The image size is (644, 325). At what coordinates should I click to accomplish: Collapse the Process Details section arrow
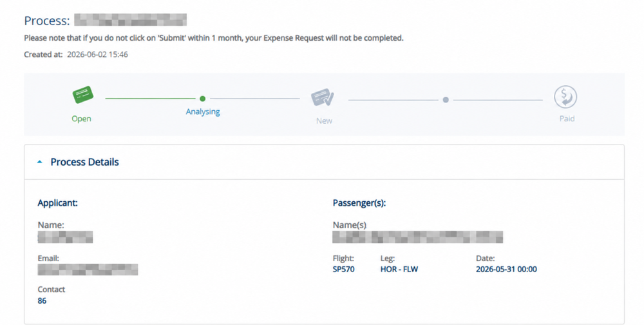point(40,162)
